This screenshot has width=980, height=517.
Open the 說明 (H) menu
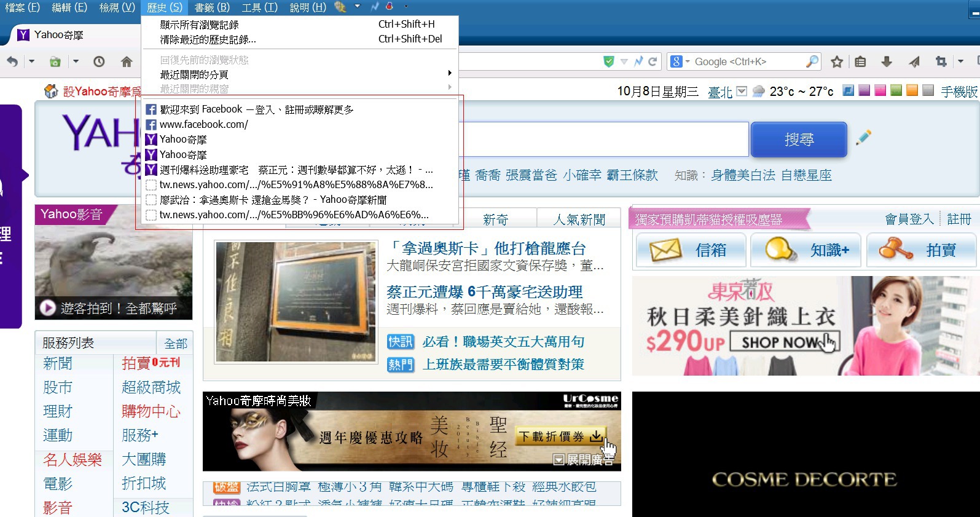(308, 7)
